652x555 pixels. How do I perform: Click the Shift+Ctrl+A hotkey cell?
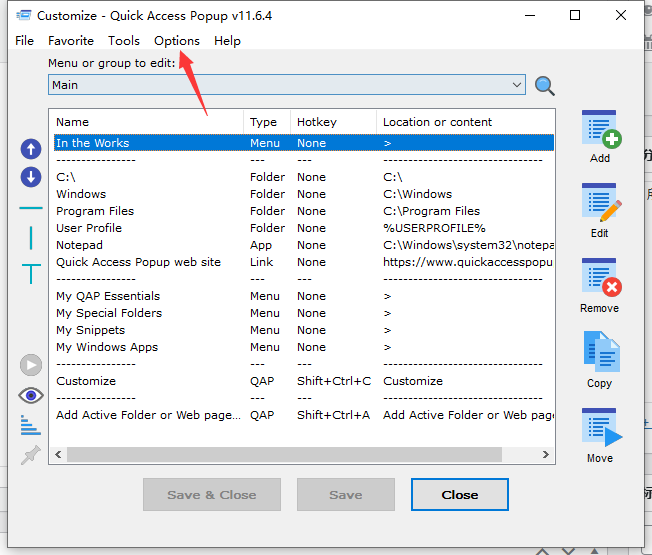coord(333,415)
